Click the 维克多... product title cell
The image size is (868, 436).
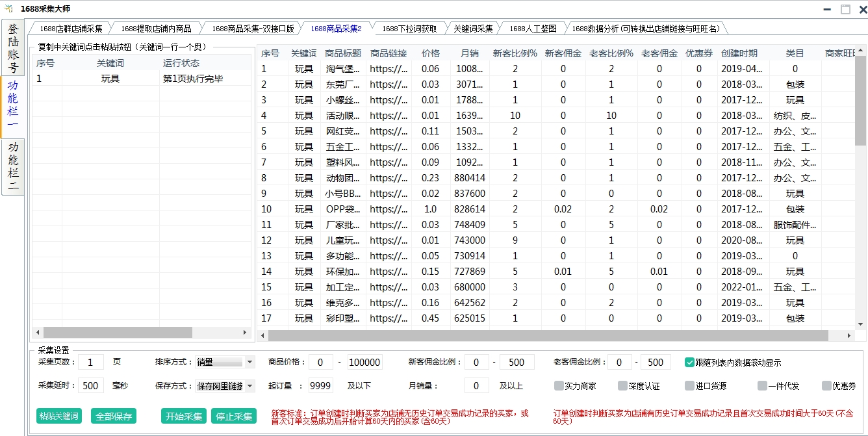[343, 303]
